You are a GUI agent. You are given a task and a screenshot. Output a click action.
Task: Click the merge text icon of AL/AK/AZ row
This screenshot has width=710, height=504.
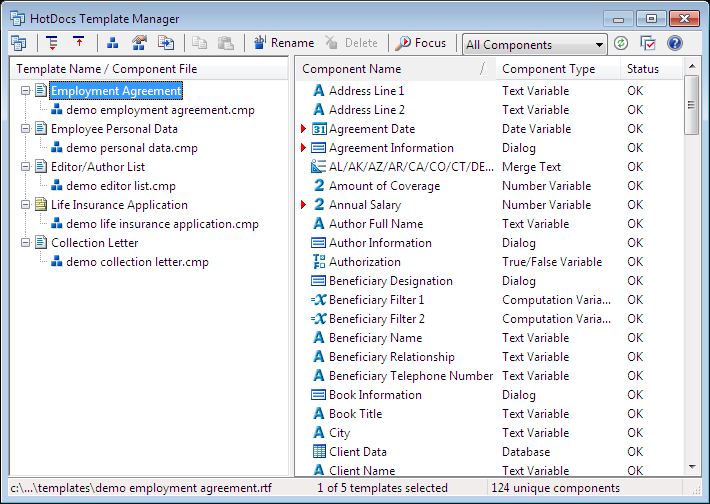tap(319, 167)
